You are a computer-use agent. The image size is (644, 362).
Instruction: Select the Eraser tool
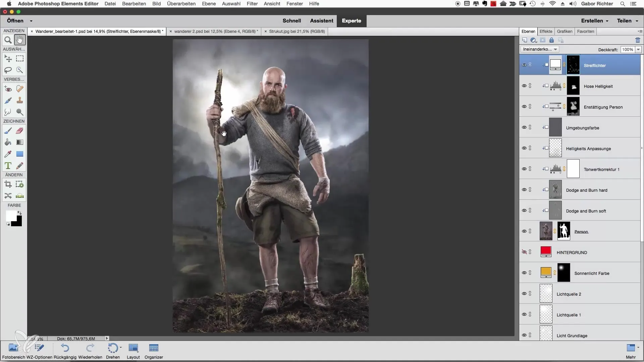pyautogui.click(x=20, y=131)
